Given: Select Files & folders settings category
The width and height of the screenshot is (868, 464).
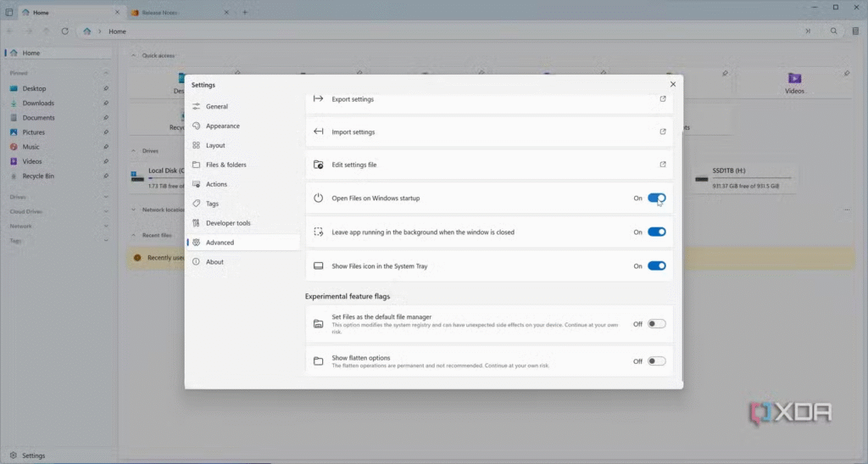Looking at the screenshot, I should 225,165.
